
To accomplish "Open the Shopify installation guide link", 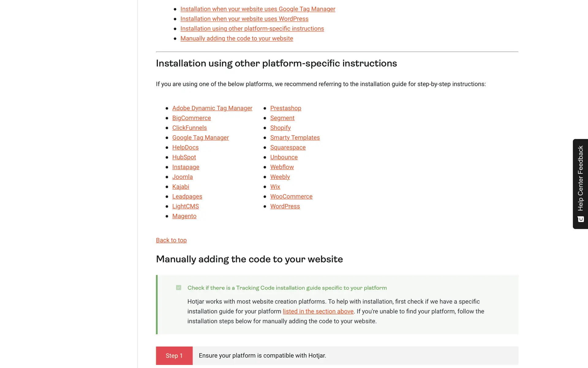I will 280,128.
